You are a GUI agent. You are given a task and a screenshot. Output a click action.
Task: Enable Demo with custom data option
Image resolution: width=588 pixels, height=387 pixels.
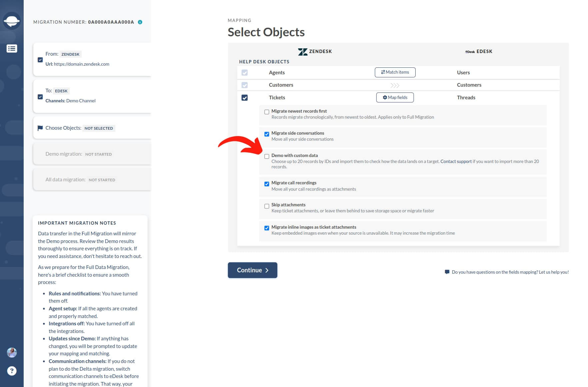267,156
